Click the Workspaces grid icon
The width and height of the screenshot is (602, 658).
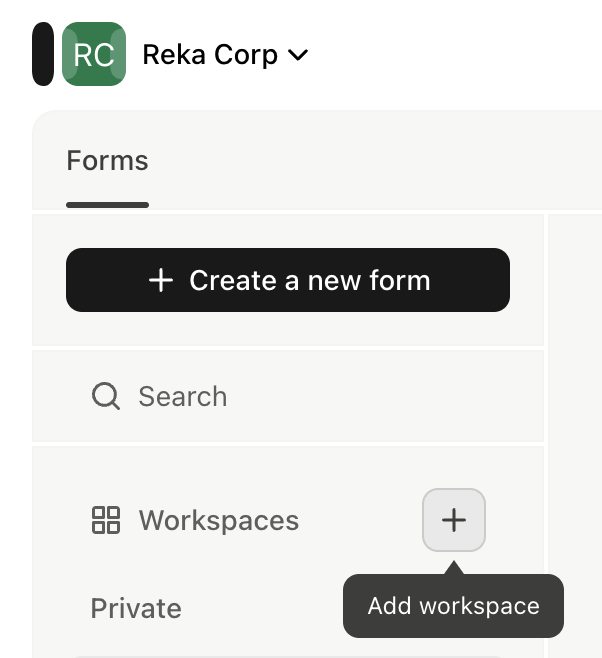tap(106, 520)
